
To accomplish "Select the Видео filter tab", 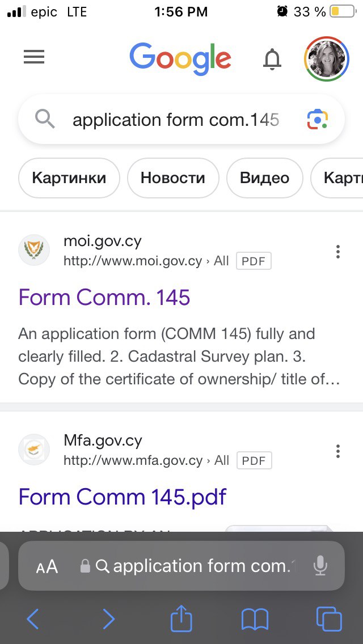I will (264, 178).
